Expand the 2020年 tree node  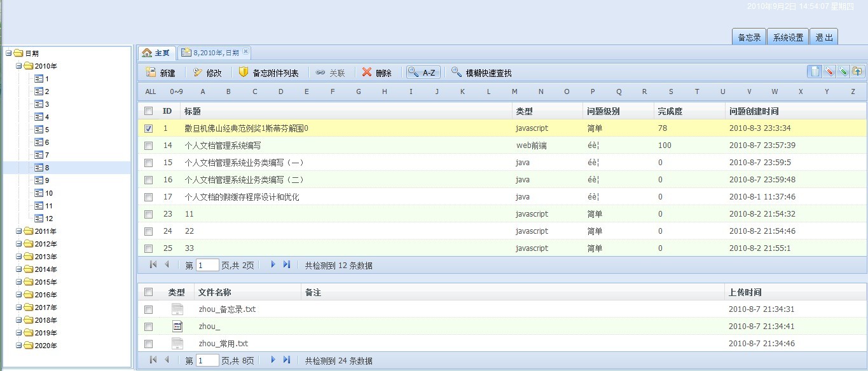[x=17, y=345]
